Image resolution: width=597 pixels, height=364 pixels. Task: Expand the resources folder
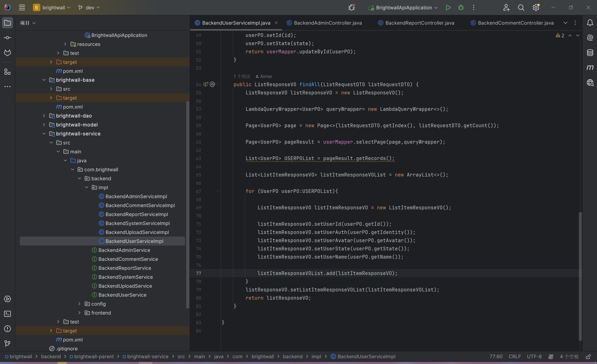pos(65,44)
